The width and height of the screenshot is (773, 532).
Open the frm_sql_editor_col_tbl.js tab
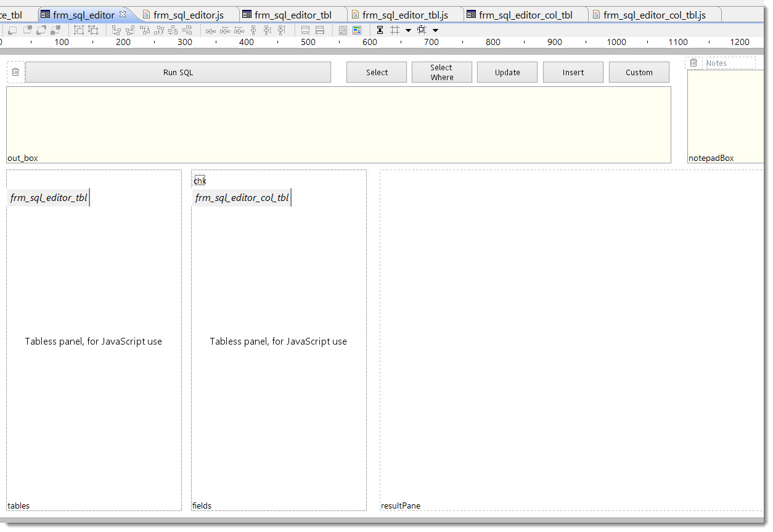coord(649,15)
